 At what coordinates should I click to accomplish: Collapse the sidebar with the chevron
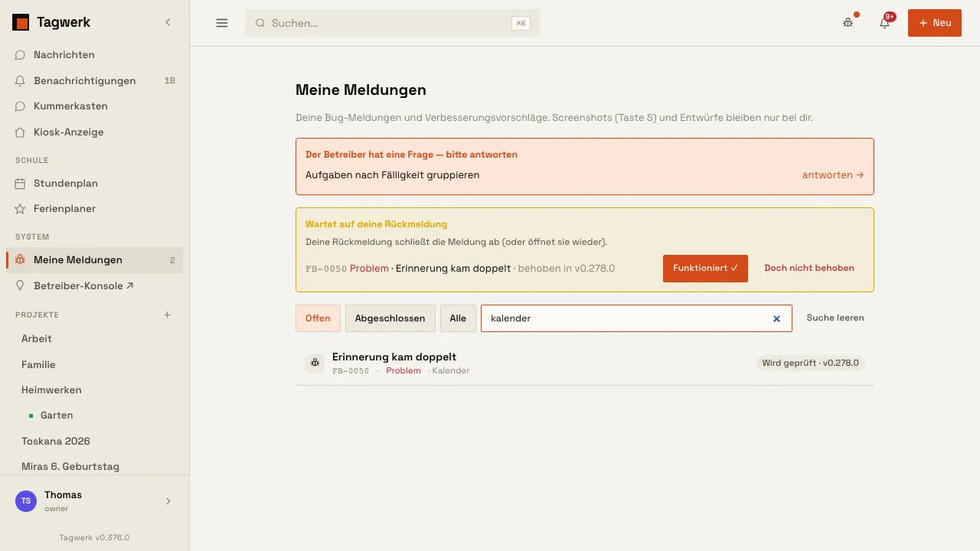click(168, 23)
